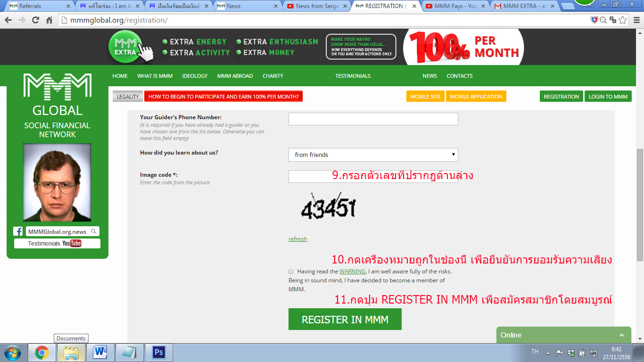Open MMM ABROAD menu item
The image size is (644, 362).
pyautogui.click(x=235, y=76)
